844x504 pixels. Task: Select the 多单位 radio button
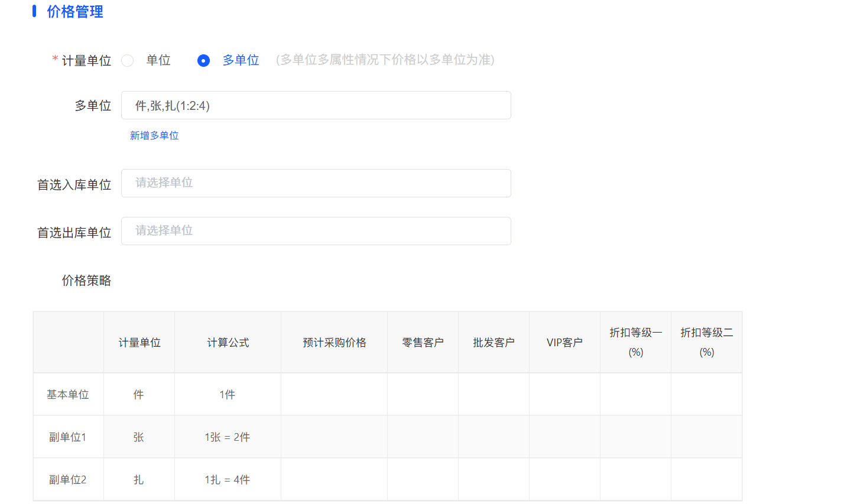click(203, 60)
